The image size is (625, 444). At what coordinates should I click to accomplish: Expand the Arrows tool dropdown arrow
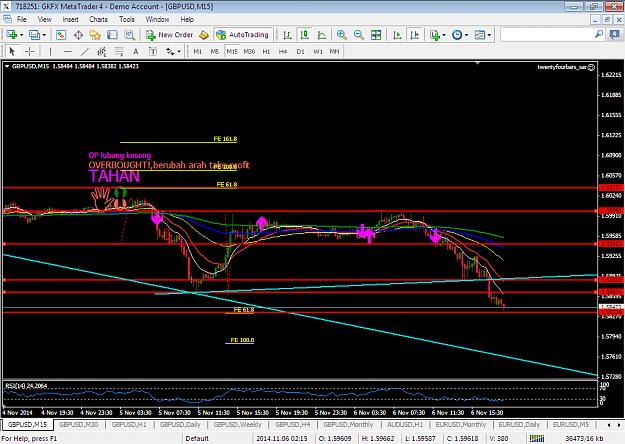pos(179,51)
